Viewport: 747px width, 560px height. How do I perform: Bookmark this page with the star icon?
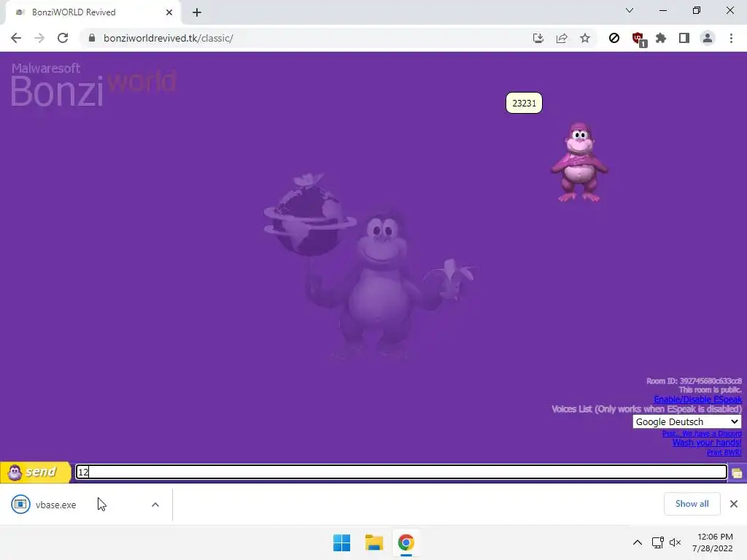(x=585, y=38)
